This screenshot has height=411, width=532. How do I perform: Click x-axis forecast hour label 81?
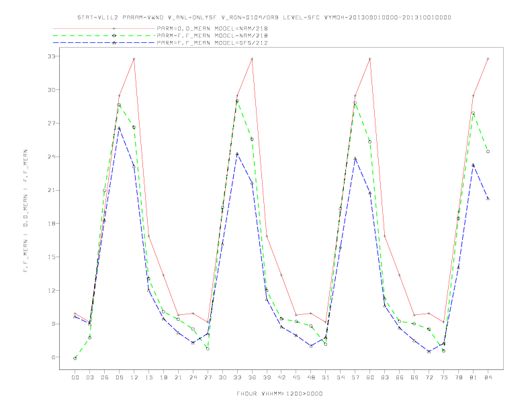click(x=474, y=377)
